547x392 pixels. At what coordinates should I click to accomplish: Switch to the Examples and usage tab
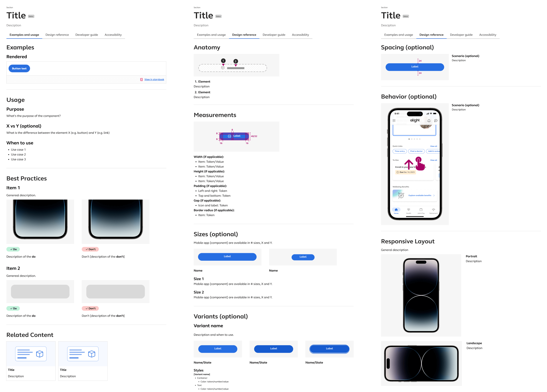pos(25,34)
